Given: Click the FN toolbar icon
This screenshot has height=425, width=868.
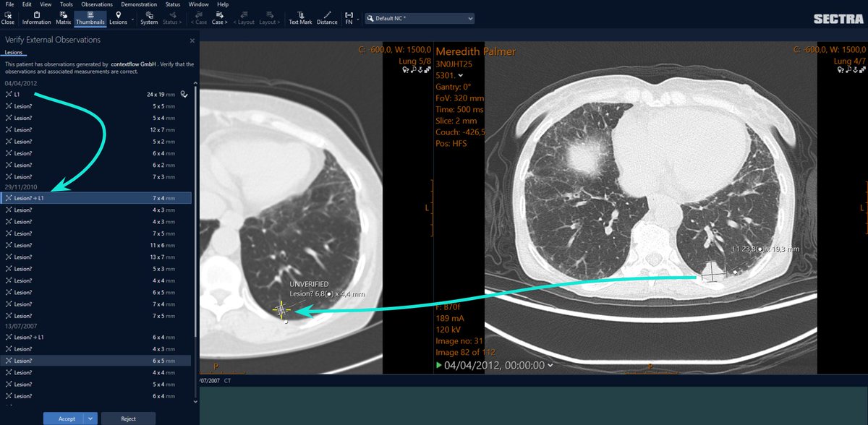Looking at the screenshot, I should (x=349, y=17).
